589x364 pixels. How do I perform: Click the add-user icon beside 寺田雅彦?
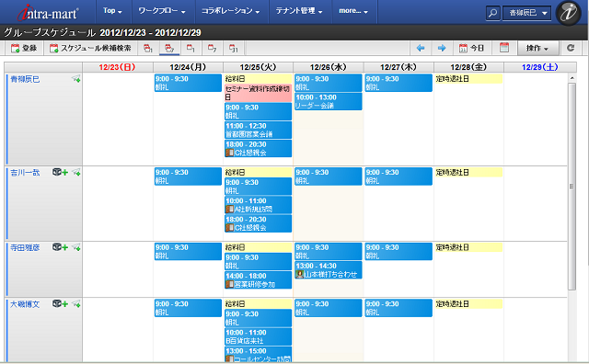tap(60, 247)
